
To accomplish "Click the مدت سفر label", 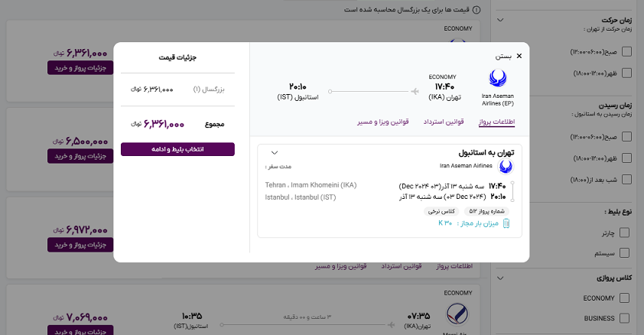I will (278, 167).
